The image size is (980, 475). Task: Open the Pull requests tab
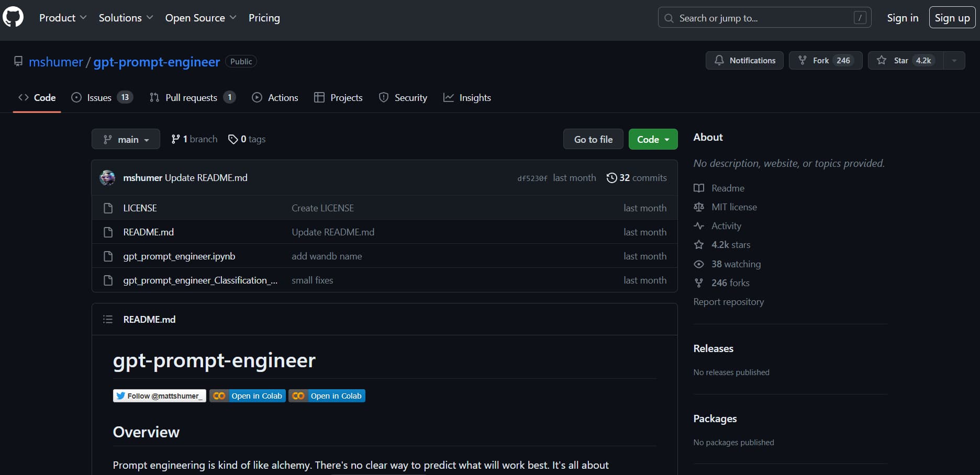[192, 97]
